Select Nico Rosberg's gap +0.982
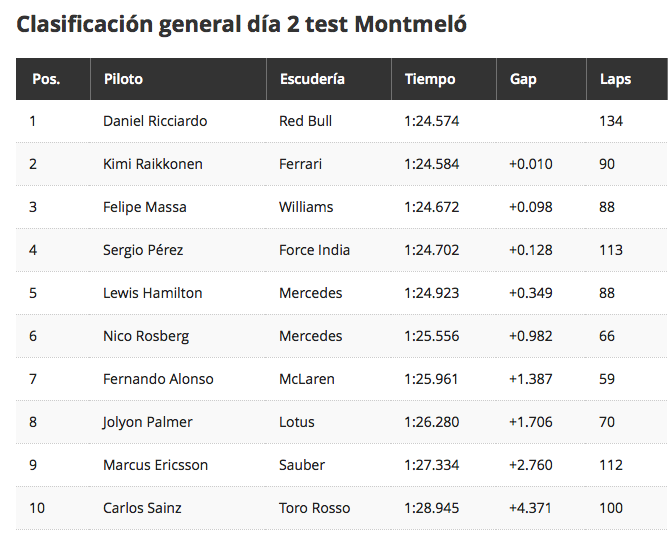 point(531,336)
